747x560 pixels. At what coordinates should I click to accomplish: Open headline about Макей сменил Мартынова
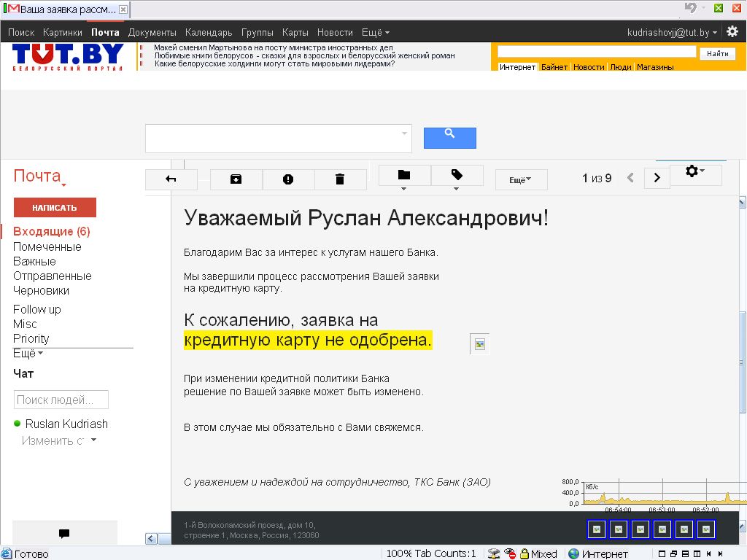pos(274,47)
